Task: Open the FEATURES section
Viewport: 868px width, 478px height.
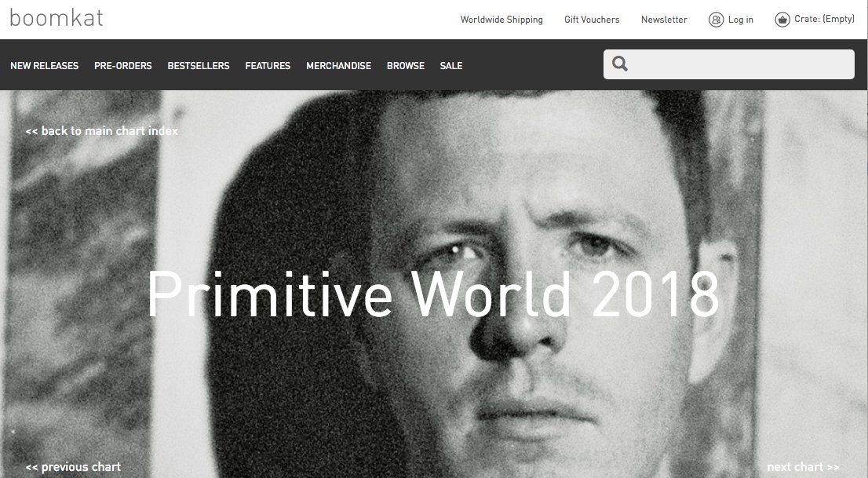Action: [x=268, y=65]
